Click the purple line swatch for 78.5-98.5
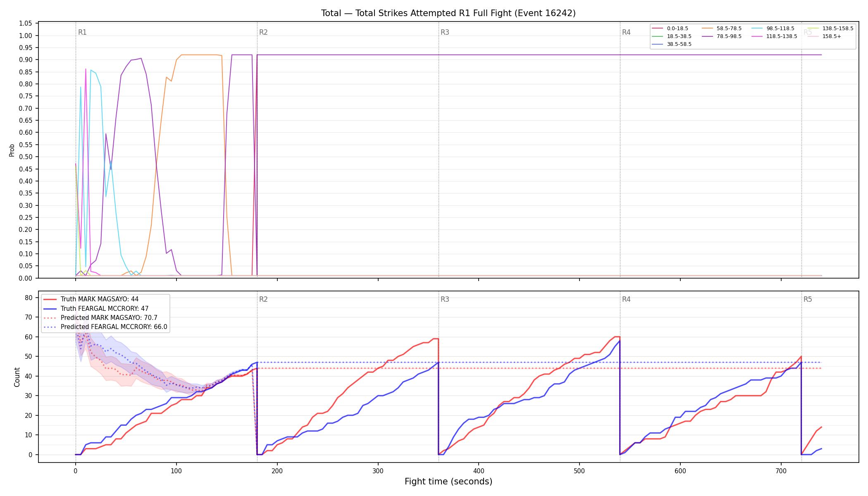The width and height of the screenshot is (868, 496). (x=707, y=36)
